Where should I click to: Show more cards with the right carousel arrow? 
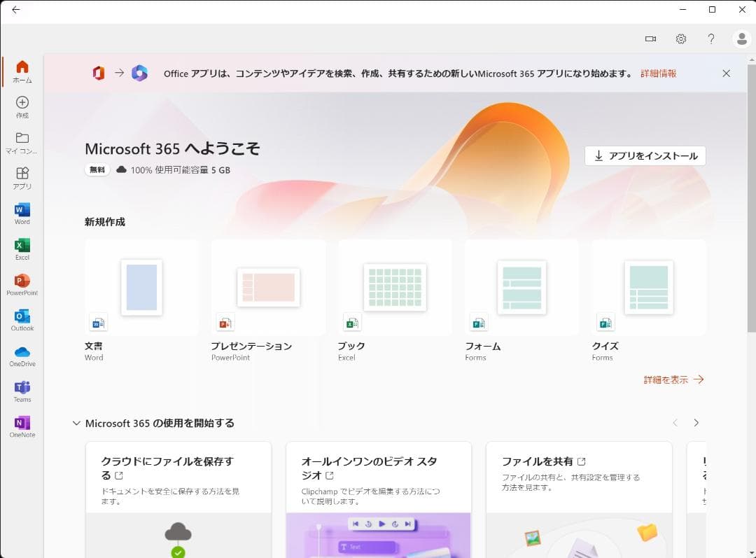point(696,423)
